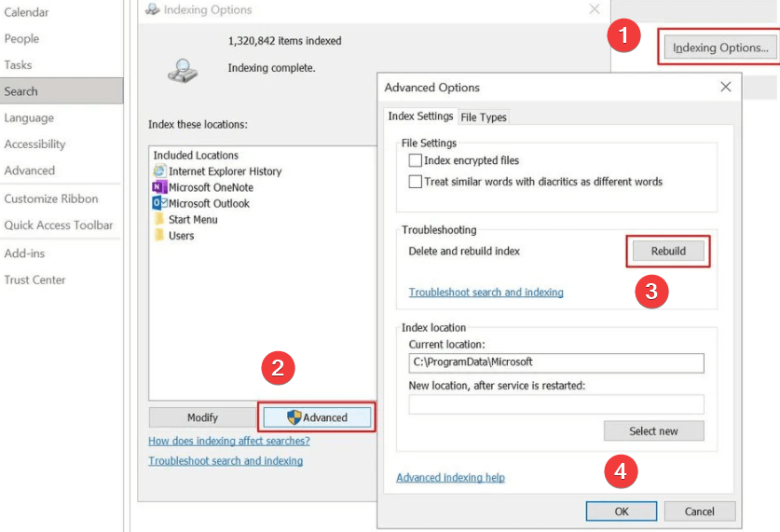Click the Current location text field
The width and height of the screenshot is (780, 532).
coord(556,363)
